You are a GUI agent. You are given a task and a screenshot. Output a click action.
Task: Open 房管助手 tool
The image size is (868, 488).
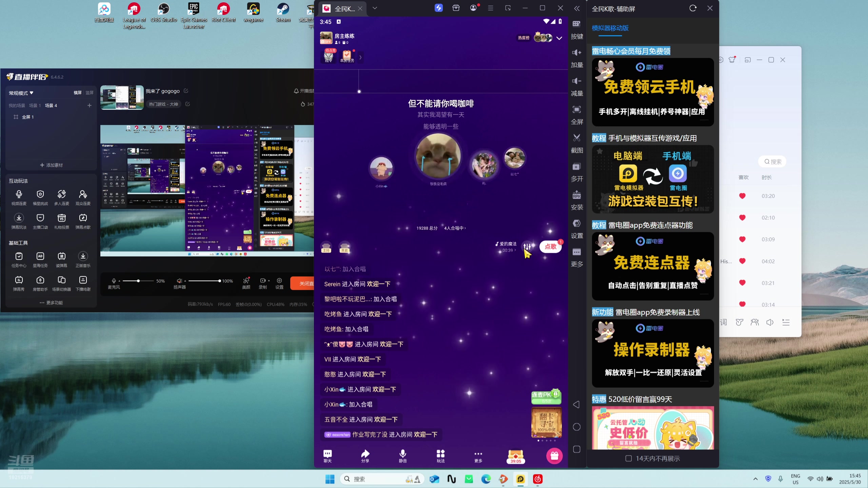[40, 283]
